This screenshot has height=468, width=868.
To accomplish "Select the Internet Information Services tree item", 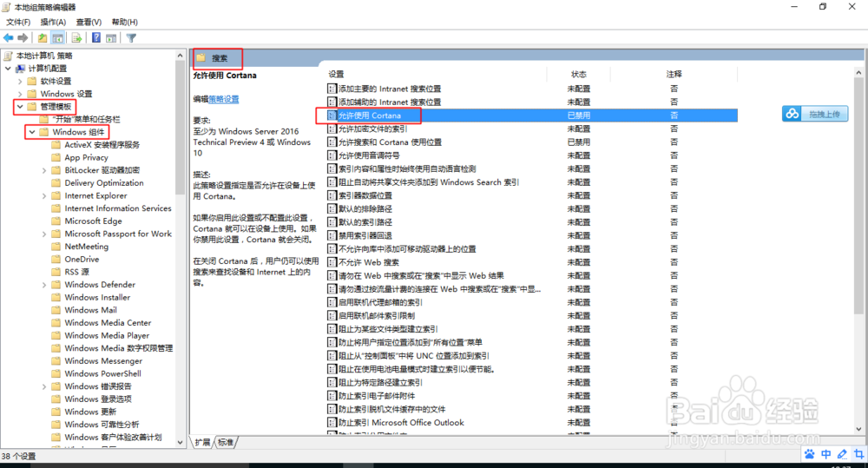I will point(118,208).
